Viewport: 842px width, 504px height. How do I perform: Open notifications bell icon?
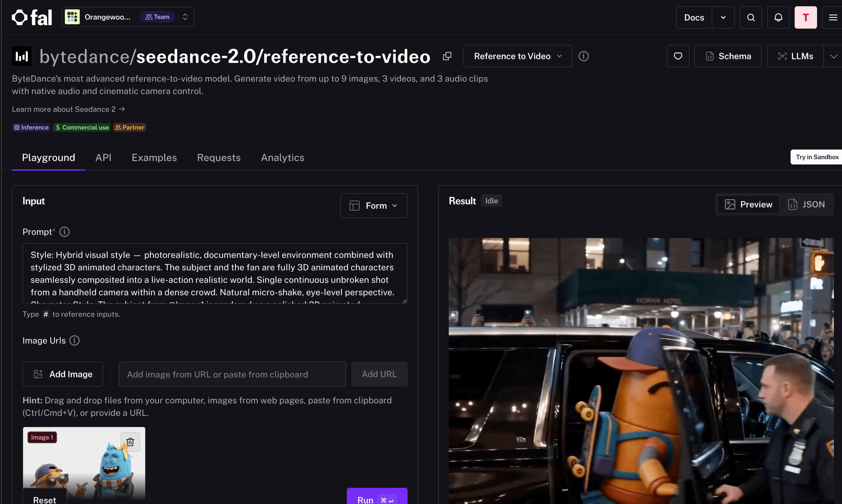tap(778, 17)
